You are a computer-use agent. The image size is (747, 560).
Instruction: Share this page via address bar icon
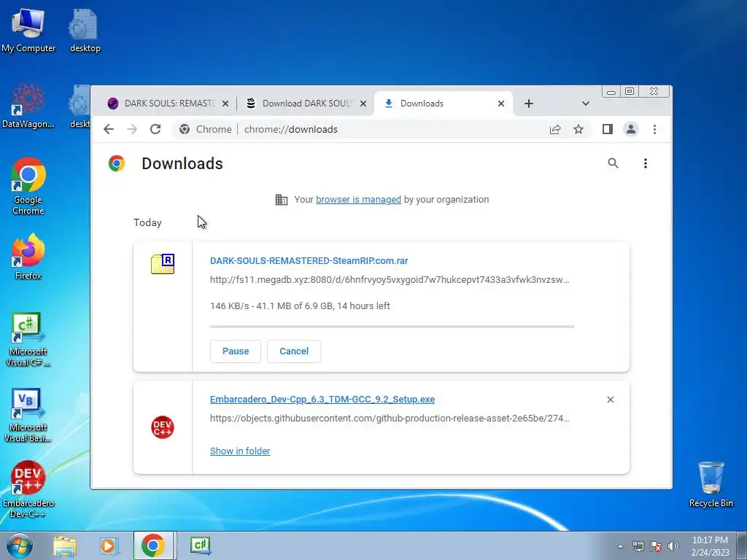point(555,129)
